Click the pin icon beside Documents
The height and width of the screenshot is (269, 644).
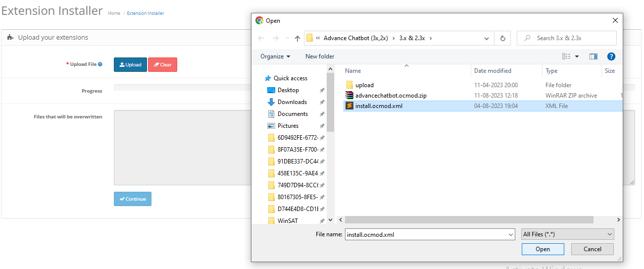[x=322, y=114]
